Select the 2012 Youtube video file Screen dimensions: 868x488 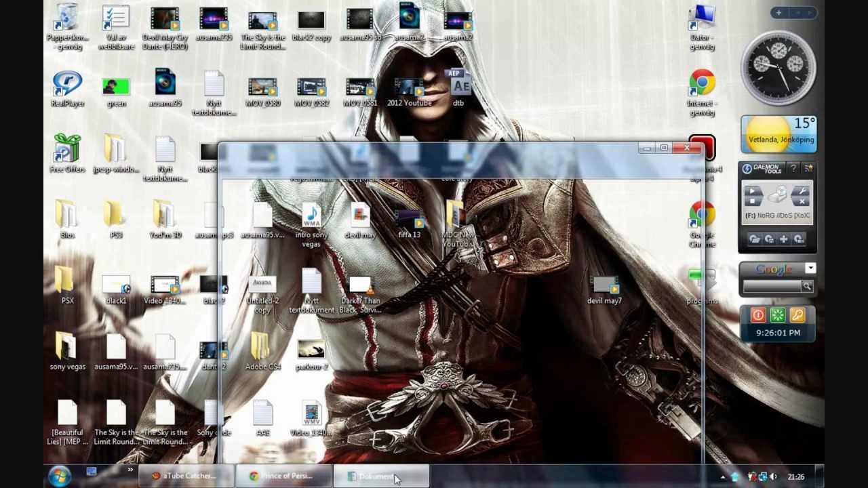click(x=409, y=92)
